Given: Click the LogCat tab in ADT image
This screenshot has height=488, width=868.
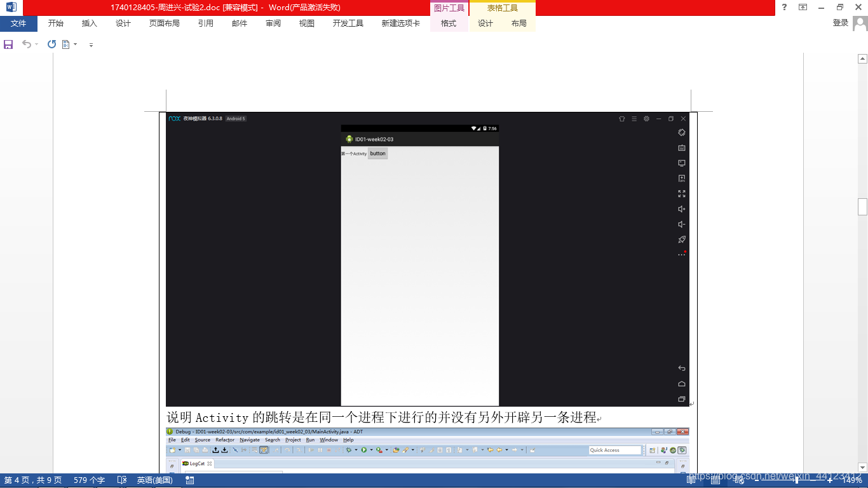Looking at the screenshot, I should (198, 464).
